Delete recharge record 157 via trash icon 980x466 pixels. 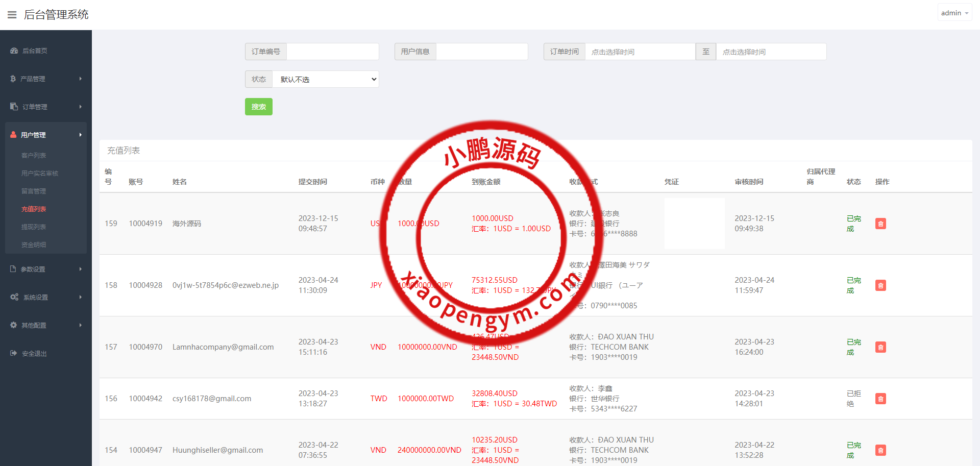pos(880,347)
